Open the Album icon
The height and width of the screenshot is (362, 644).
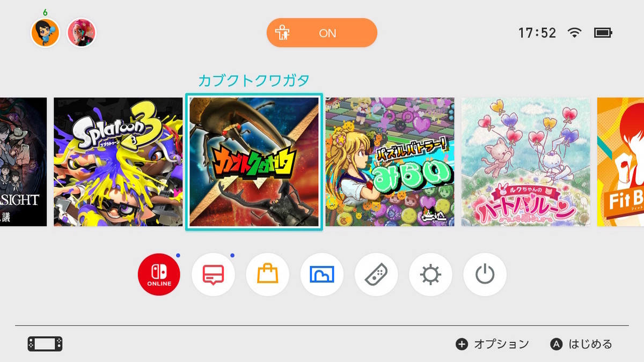click(x=322, y=275)
